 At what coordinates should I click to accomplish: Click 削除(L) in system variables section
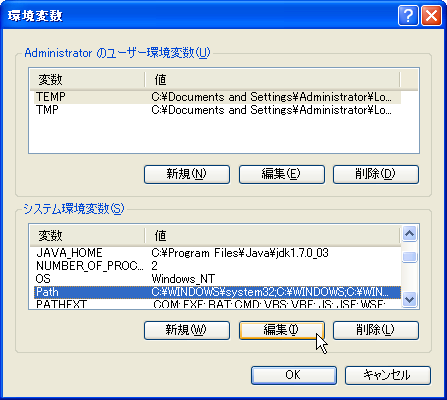[376, 330]
